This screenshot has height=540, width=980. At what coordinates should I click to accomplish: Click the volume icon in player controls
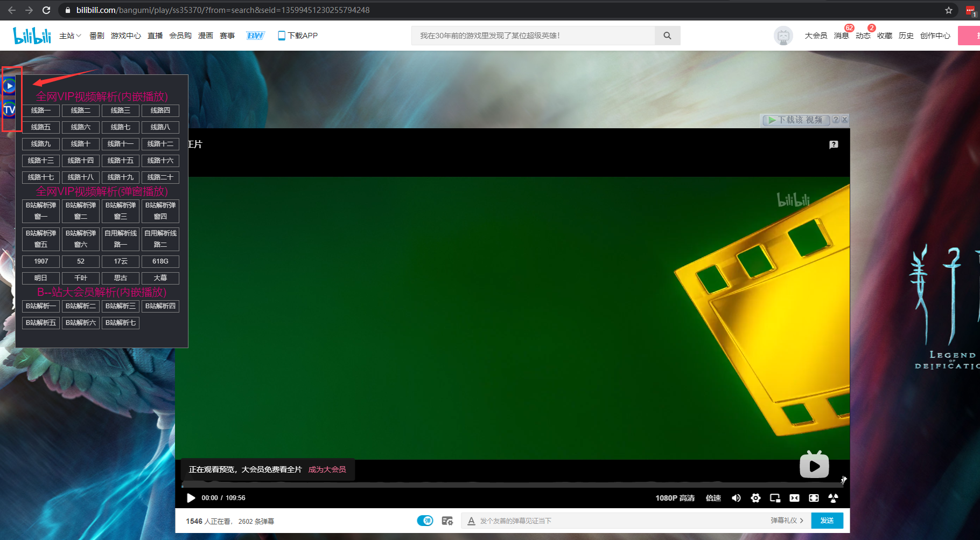736,498
